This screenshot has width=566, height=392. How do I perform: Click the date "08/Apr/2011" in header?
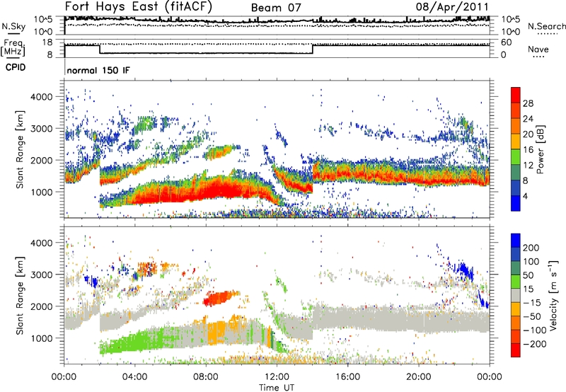(x=452, y=7)
